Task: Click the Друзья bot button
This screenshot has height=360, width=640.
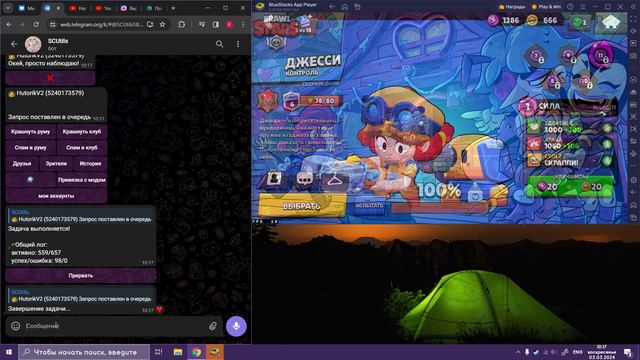Action: coord(22,164)
